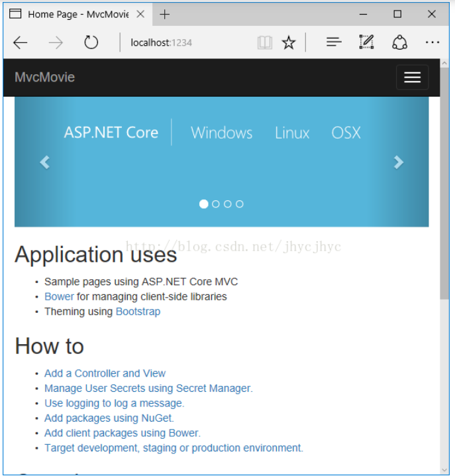This screenshot has width=455, height=476.
Task: Open the Bower link
Action: tap(59, 296)
